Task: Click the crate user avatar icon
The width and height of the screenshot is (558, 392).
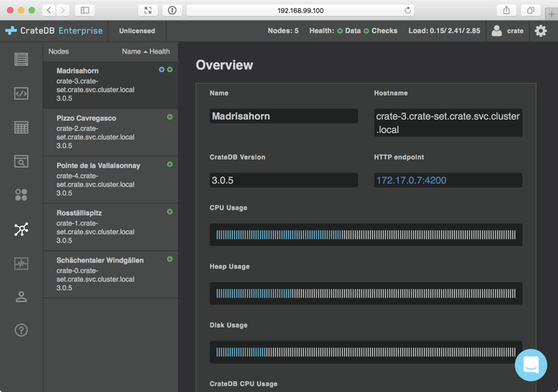Action: coord(497,31)
